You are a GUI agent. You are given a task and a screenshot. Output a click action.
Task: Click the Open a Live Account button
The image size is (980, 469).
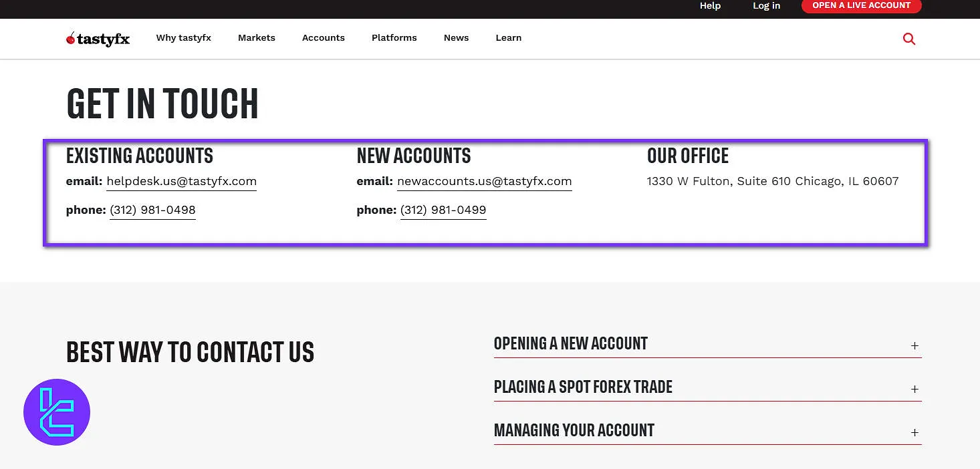click(x=861, y=5)
